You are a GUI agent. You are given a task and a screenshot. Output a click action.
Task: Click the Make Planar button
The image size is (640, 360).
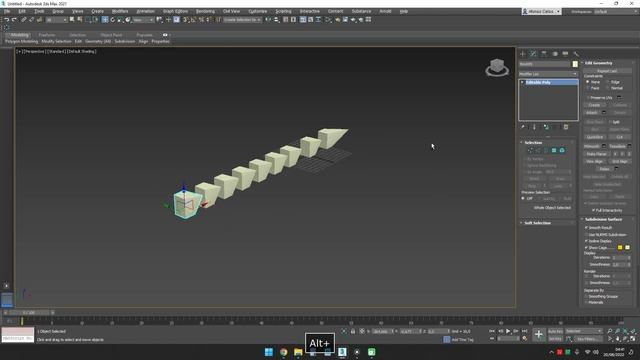point(596,154)
